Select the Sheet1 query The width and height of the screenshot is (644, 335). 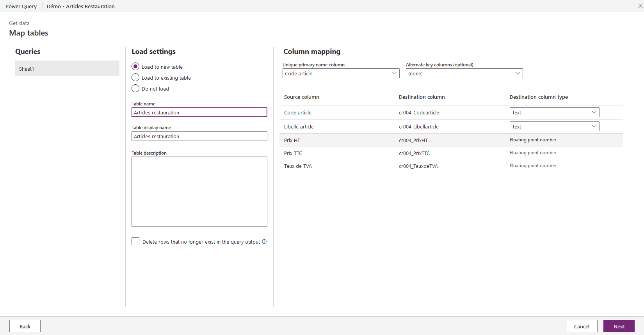pos(67,68)
